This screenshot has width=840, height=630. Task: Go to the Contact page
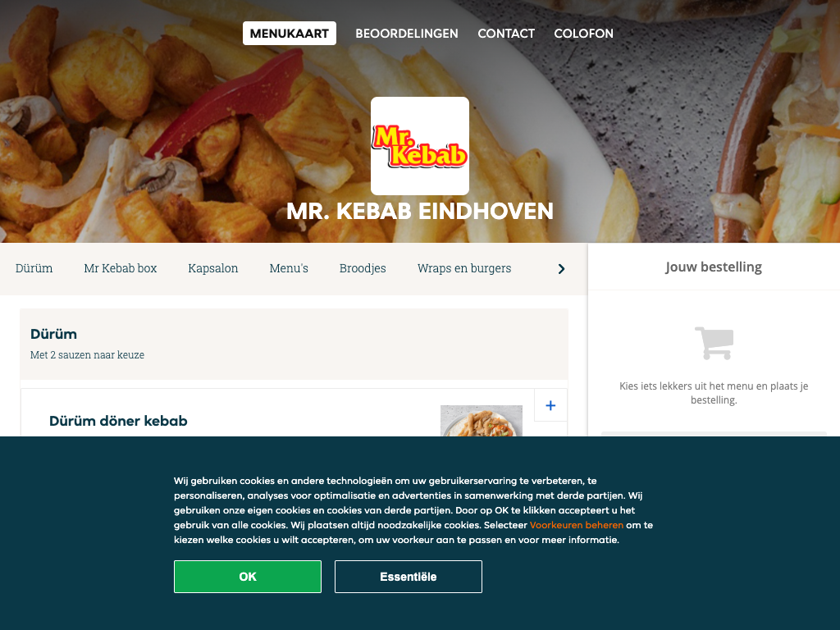coord(506,33)
